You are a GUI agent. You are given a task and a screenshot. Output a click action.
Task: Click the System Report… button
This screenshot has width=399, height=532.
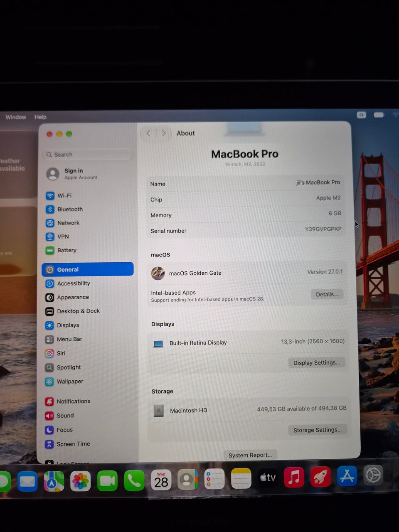tap(250, 455)
